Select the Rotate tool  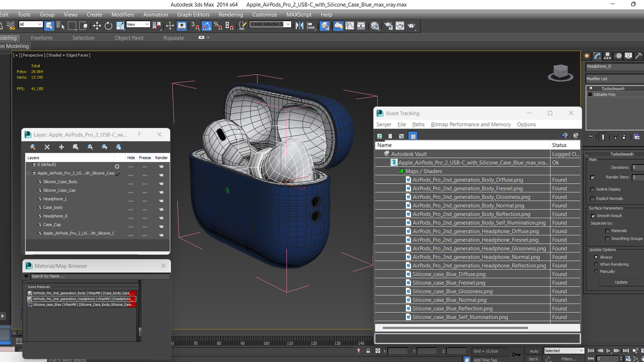108,26
